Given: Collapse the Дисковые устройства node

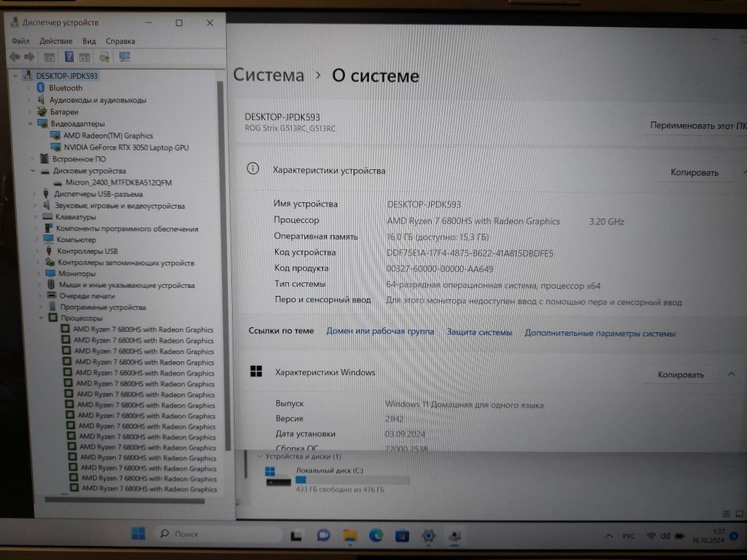Looking at the screenshot, I should tap(33, 171).
